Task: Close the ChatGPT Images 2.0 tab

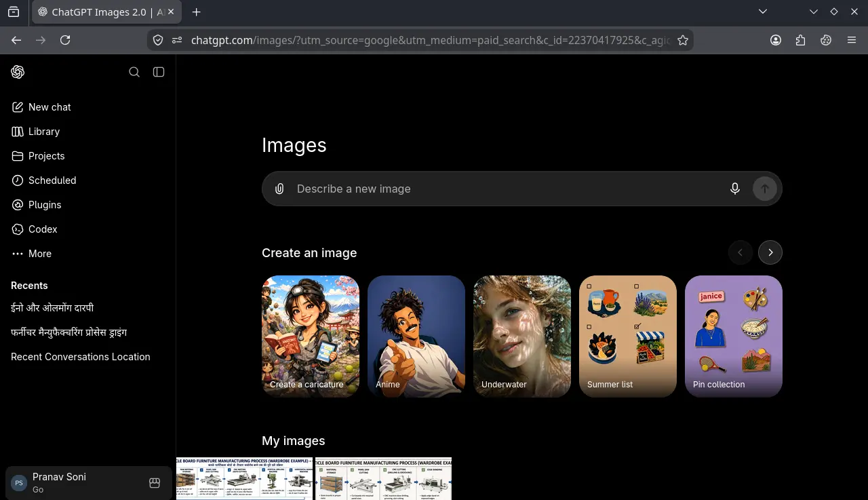Action: 172,12
